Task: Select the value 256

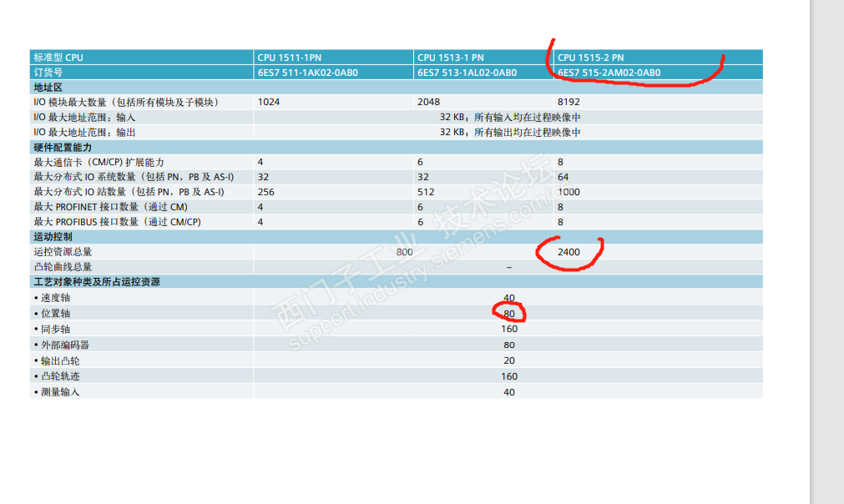Action: [266, 192]
